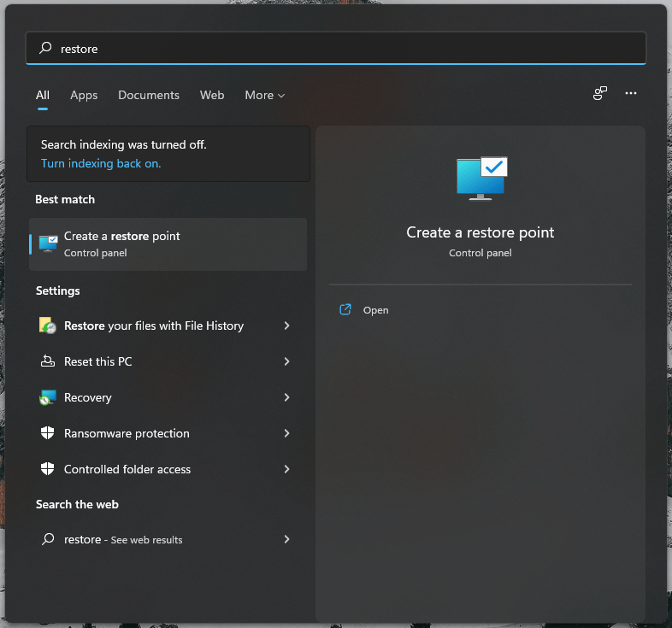The width and height of the screenshot is (672, 628).
Task: Select the Create a restore point best match
Action: 168,244
